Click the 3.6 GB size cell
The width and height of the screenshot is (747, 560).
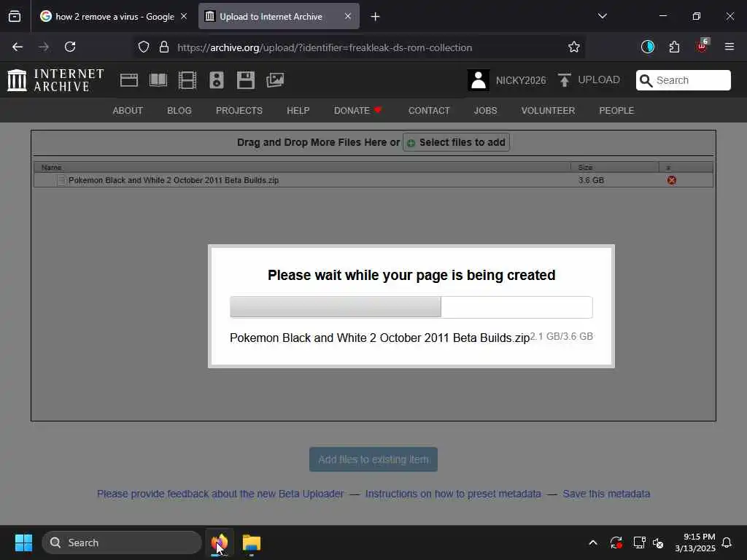click(x=591, y=180)
